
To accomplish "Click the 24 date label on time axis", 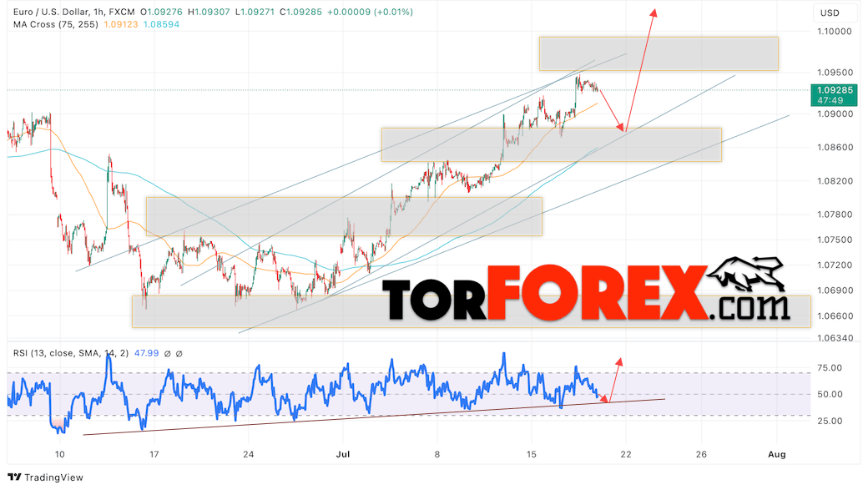I will click(x=249, y=455).
